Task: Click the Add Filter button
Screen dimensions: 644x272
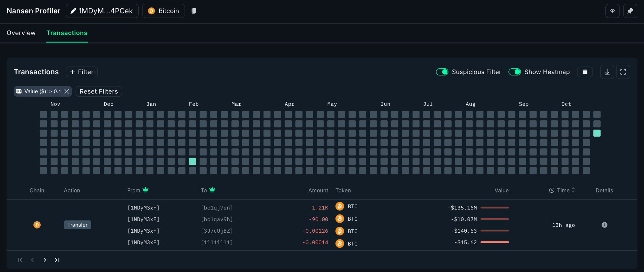Action: point(82,72)
